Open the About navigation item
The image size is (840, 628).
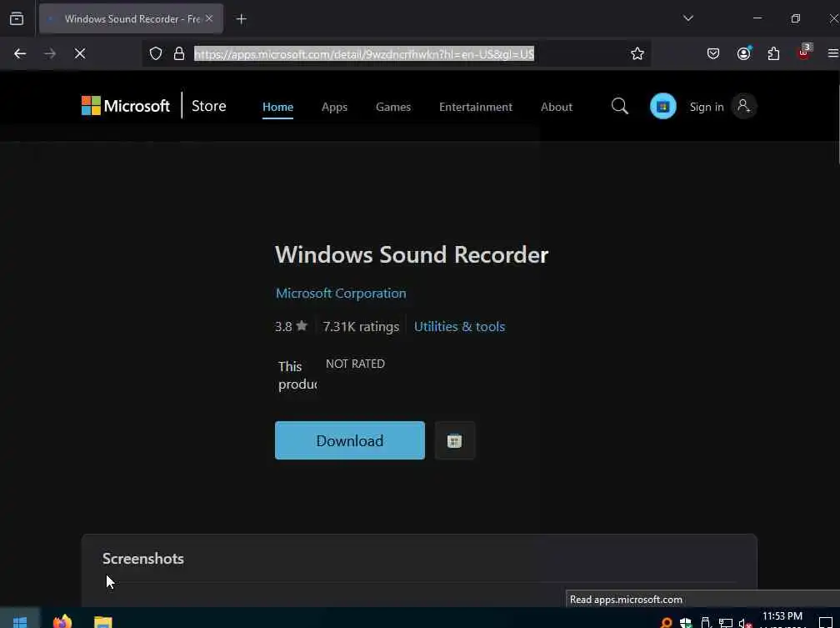point(557,107)
